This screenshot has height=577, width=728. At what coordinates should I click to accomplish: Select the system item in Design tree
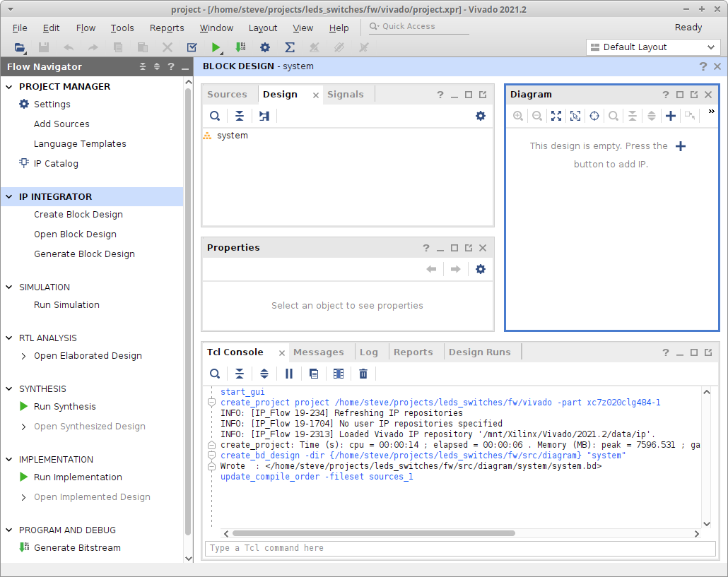click(x=232, y=136)
